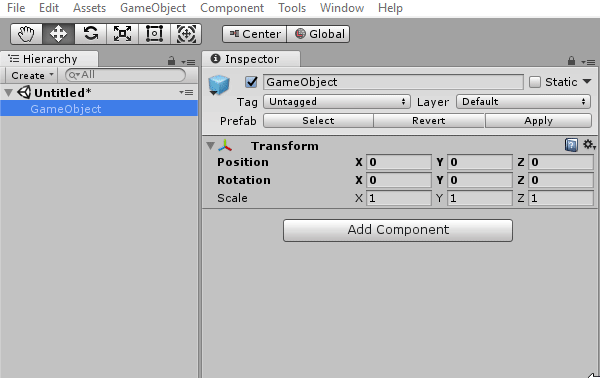Select the Rect transform tool

coord(154,34)
